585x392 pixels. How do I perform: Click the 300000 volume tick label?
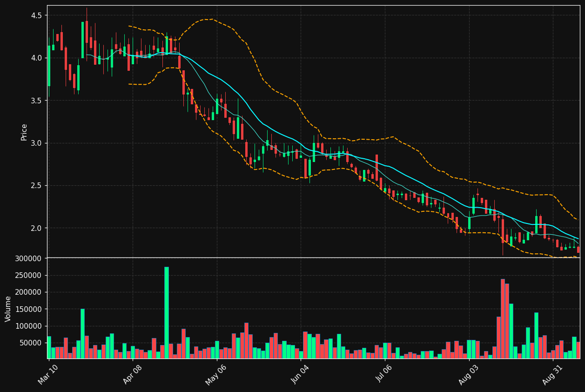click(29, 258)
